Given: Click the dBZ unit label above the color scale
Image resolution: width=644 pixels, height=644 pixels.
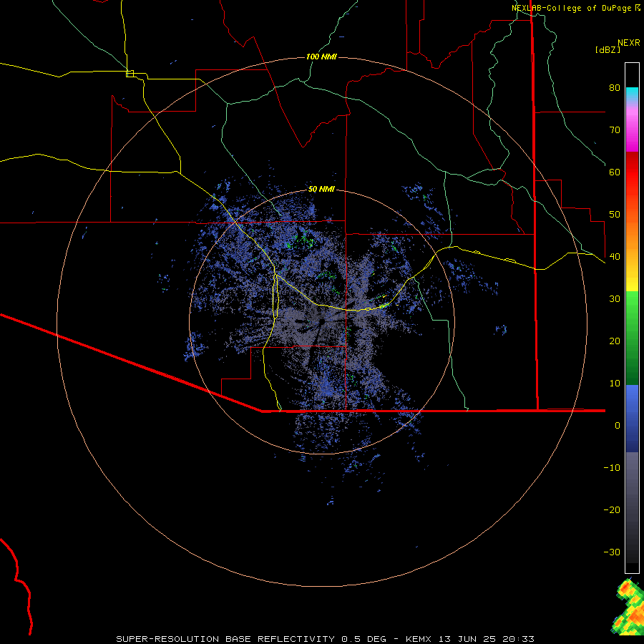Looking at the screenshot, I should pyautogui.click(x=608, y=49).
